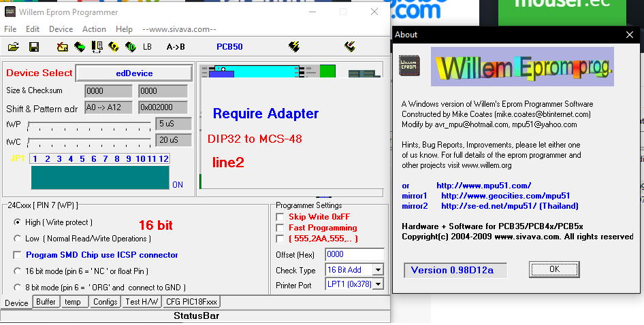Open the http://www.mpu51.com/ link
This screenshot has height=325, width=644.
[x=484, y=186]
